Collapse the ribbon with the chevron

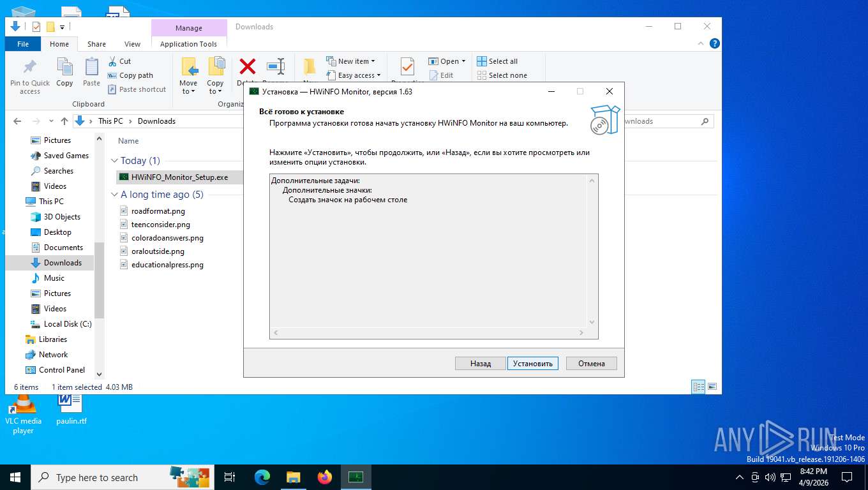[701, 43]
